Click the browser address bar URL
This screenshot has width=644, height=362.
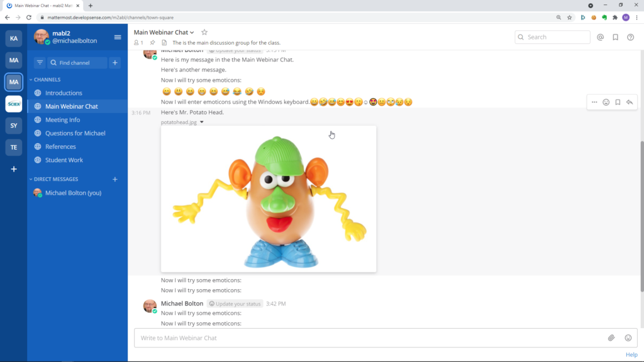[x=111, y=18]
